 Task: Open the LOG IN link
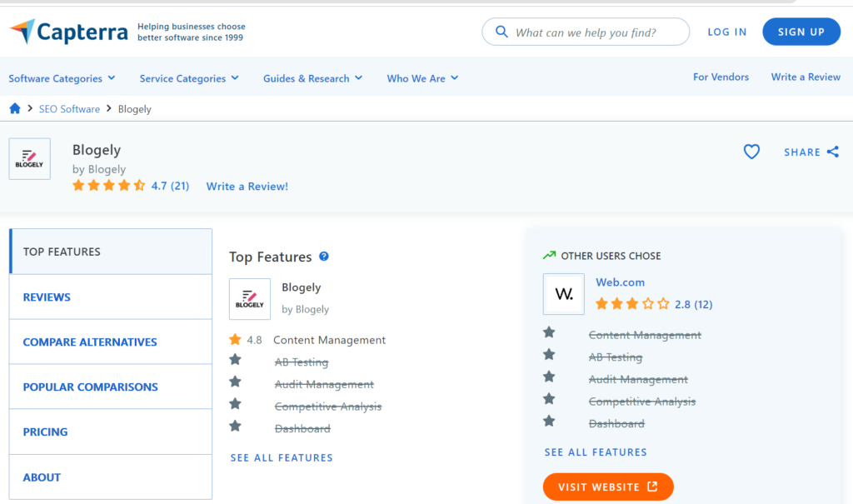(x=726, y=32)
